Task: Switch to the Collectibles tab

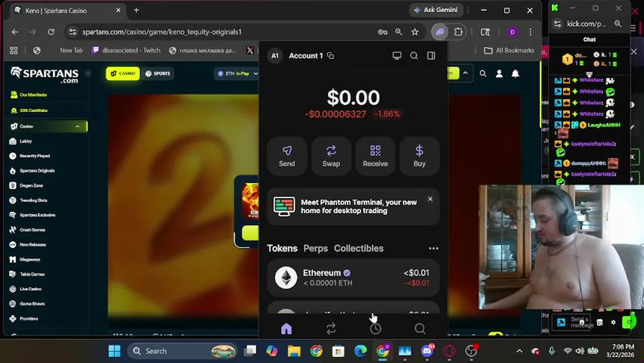Action: [359, 248]
